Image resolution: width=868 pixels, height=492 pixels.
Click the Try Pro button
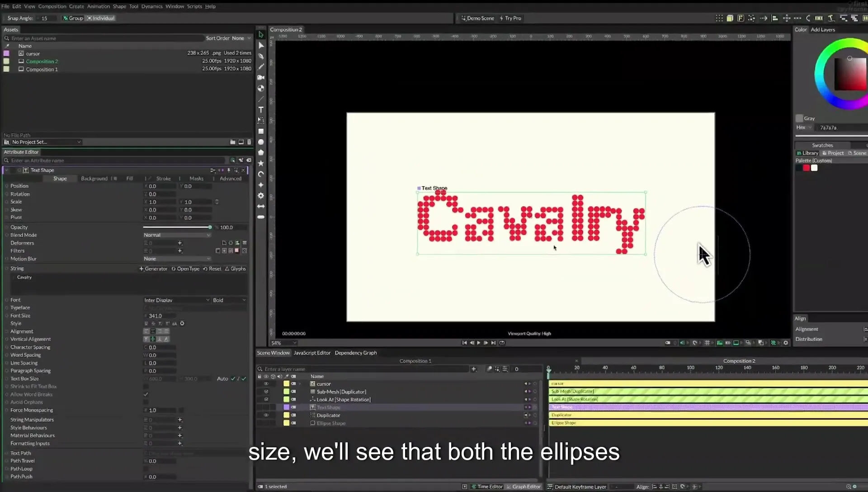510,18
